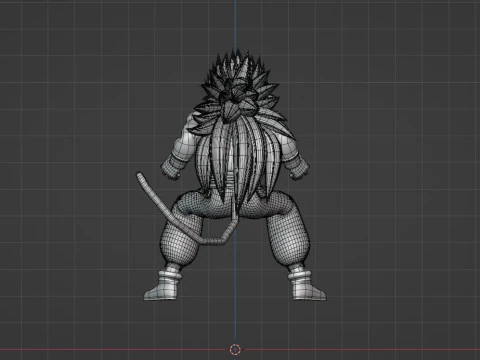Click the 3D cursor at the world origin
The width and height of the screenshot is (480, 360).
[235, 349]
